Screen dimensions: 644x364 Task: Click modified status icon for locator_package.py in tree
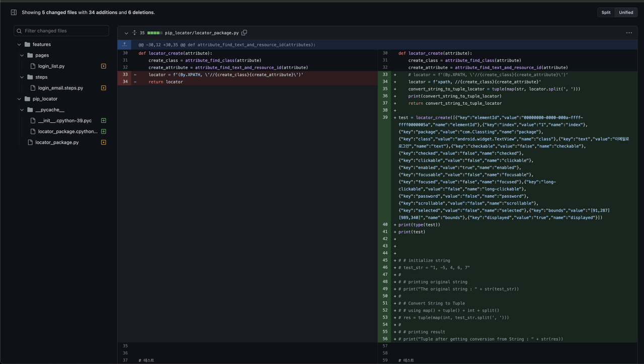click(x=104, y=142)
